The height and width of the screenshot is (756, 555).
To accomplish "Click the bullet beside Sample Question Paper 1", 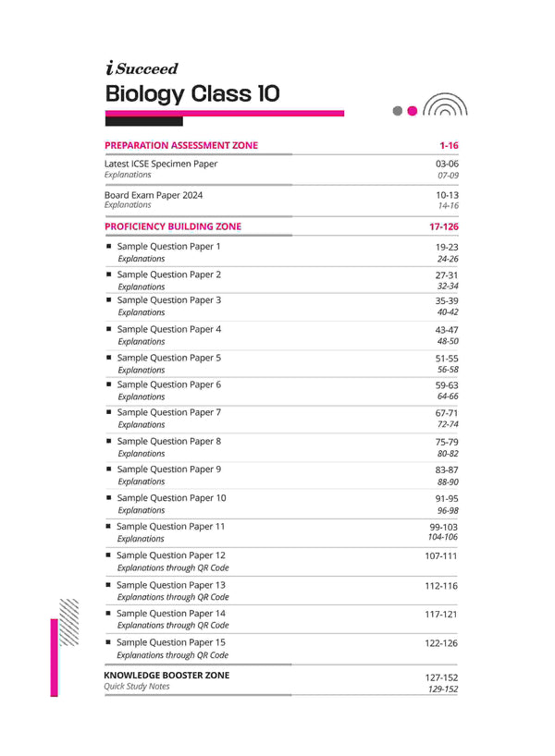I will pos(109,247).
